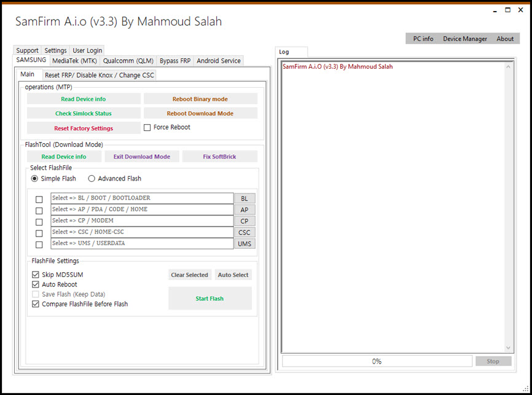Click the UMS / USERDATA file field
Viewport: 532px width, 395px height.
(142, 243)
